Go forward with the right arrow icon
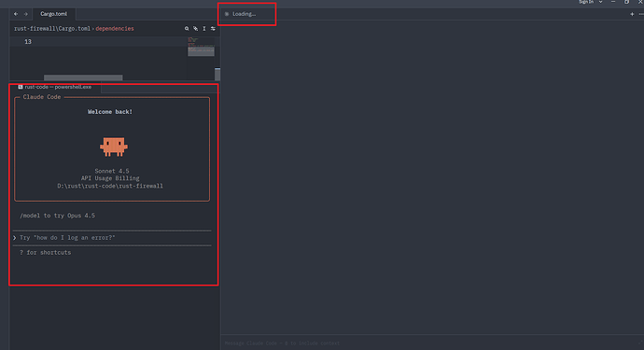 (x=25, y=14)
